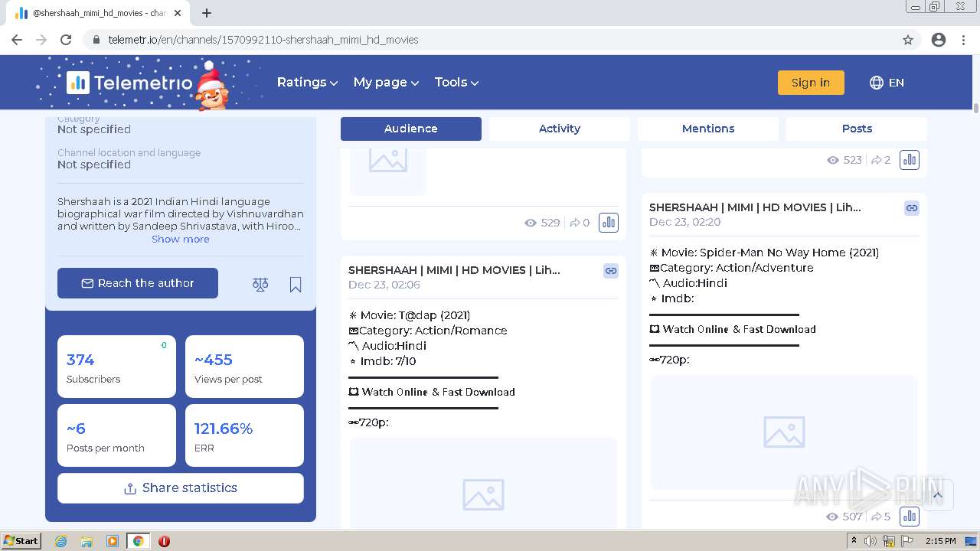
Task: Open post statistics for 507-view post
Action: click(910, 517)
